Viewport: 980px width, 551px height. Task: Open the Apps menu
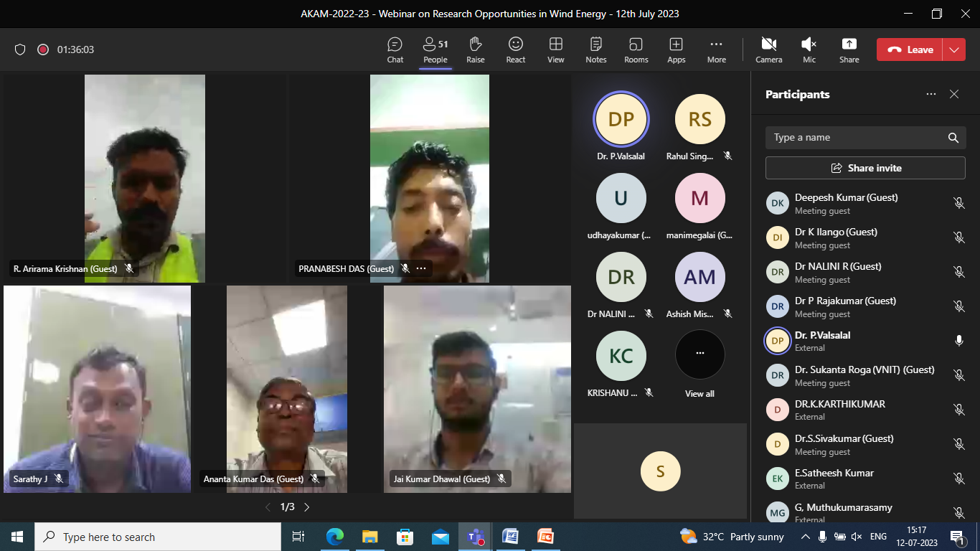tap(676, 50)
